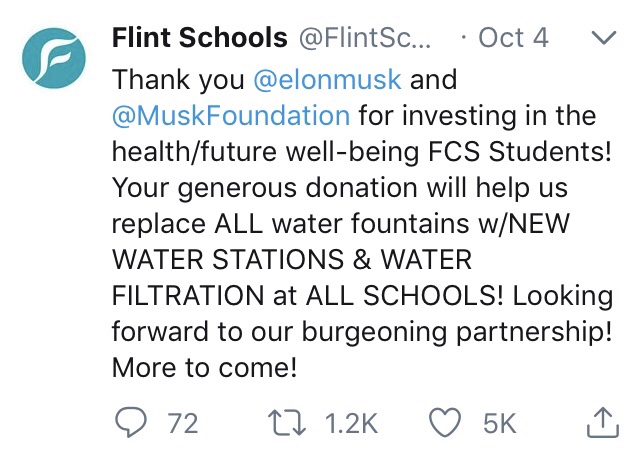Click the Flint Schools display name
This screenshot has height=465, width=640.
point(200,38)
